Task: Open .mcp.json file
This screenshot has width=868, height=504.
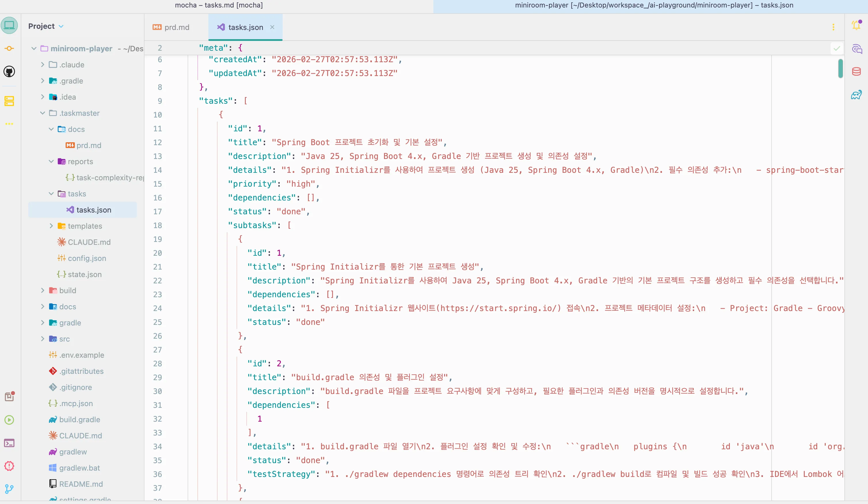Action: [x=71, y=403]
